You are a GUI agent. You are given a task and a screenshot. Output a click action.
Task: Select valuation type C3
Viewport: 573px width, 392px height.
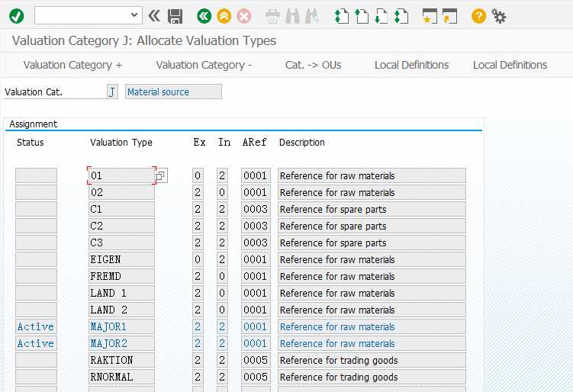pyautogui.click(x=121, y=243)
